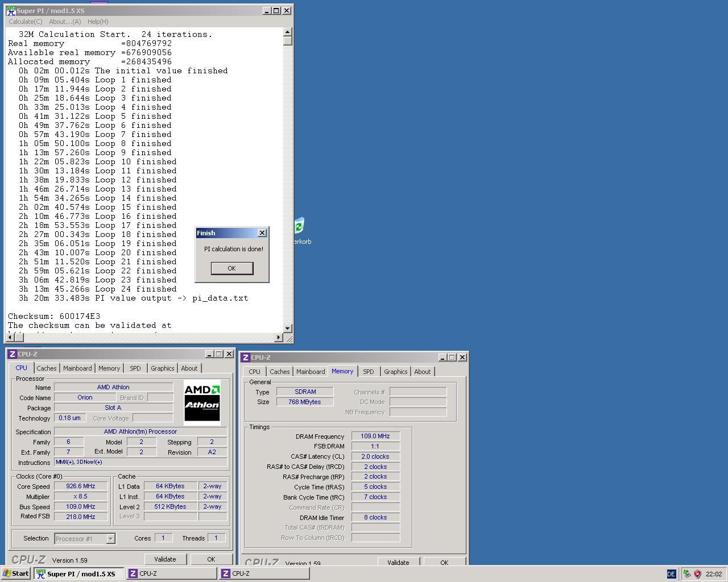Click the memory Type SDRAM field
The image size is (728, 582).
pyautogui.click(x=305, y=392)
